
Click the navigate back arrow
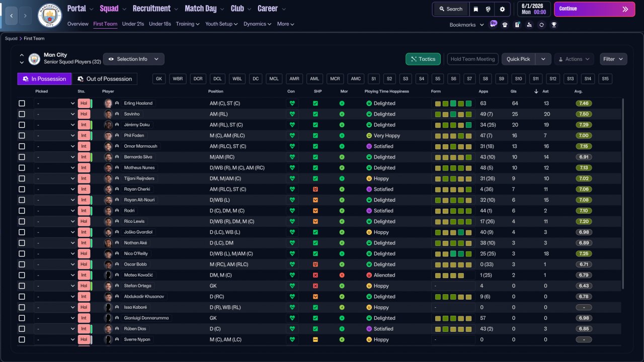pyautogui.click(x=11, y=16)
